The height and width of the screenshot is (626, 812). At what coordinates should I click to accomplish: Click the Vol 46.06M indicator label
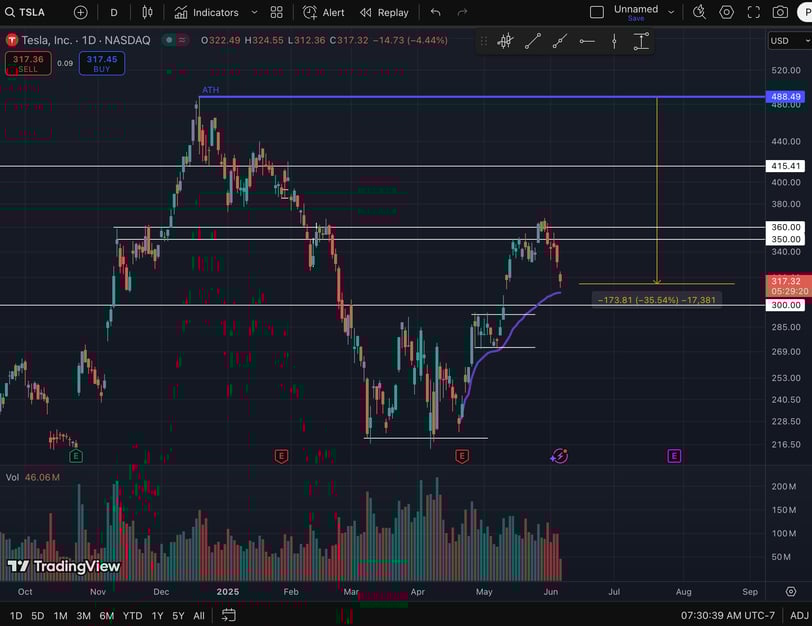[33, 477]
